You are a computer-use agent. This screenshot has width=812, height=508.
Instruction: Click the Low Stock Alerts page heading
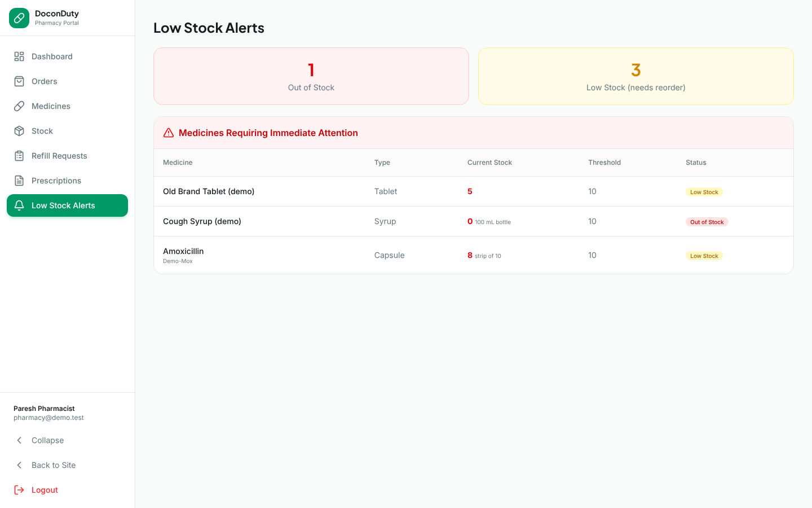(x=209, y=28)
